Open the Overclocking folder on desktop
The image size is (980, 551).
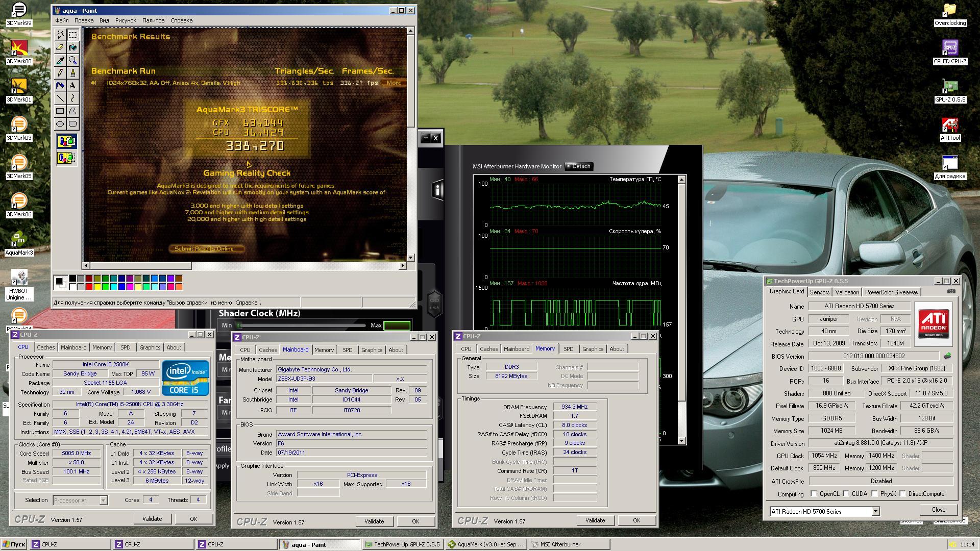coord(950,14)
